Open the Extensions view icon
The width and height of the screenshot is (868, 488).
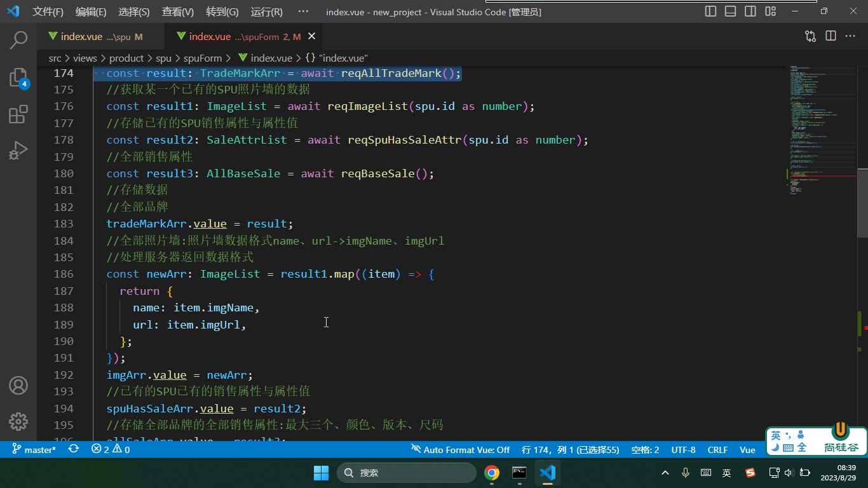[18, 114]
